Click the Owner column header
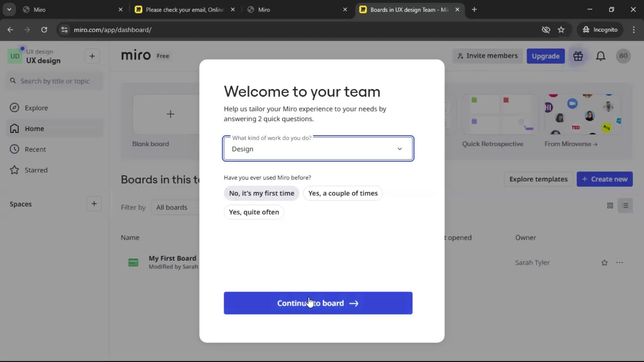 [x=526, y=238]
